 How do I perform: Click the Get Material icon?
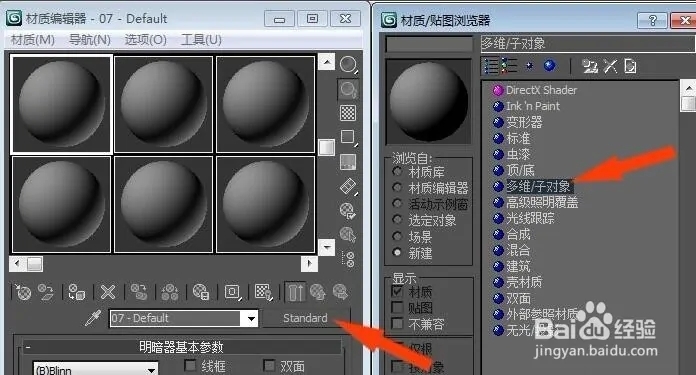coord(22,292)
